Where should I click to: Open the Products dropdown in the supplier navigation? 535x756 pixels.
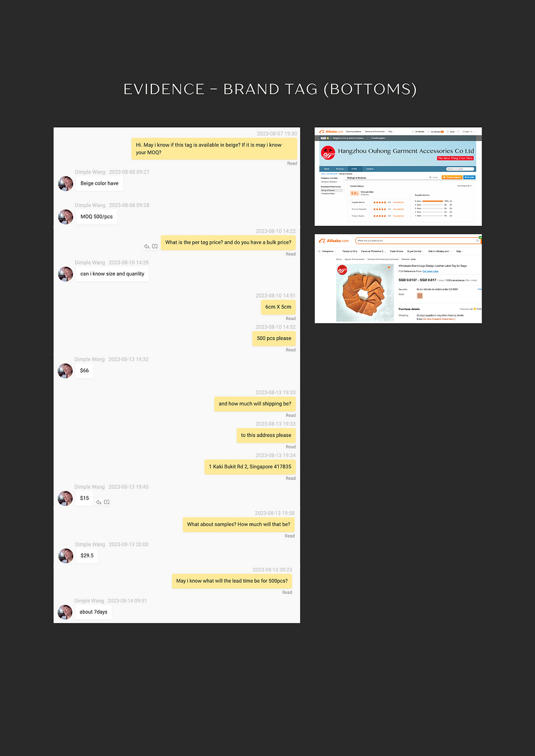pos(340,169)
